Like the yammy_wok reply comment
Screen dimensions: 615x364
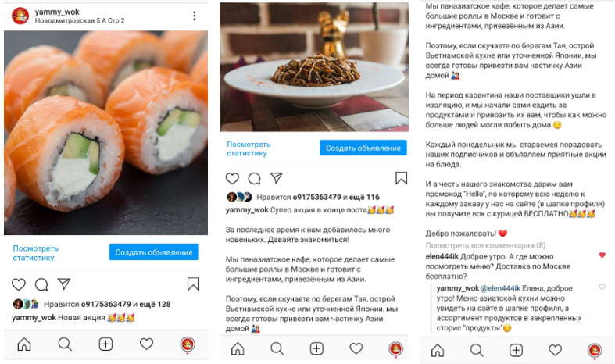coord(602,287)
